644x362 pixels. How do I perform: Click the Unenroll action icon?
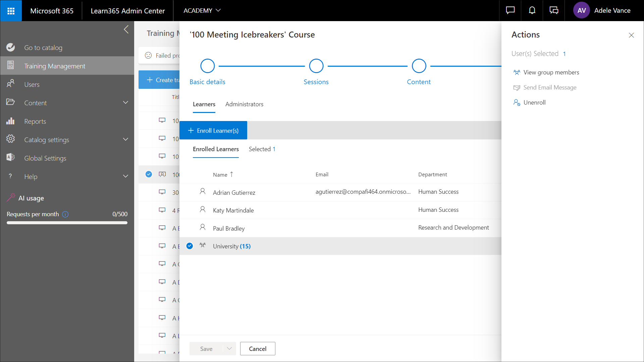click(517, 103)
